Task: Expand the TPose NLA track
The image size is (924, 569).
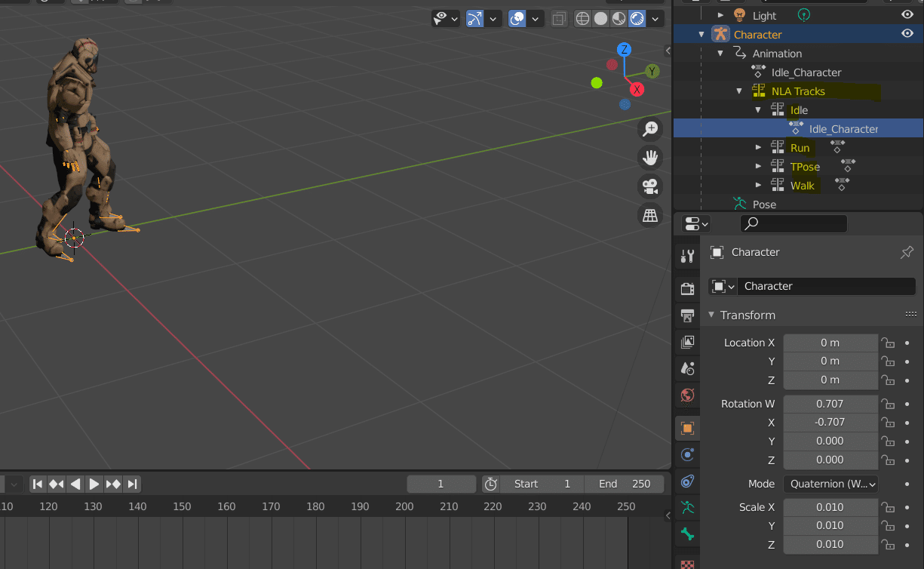Action: coord(758,167)
